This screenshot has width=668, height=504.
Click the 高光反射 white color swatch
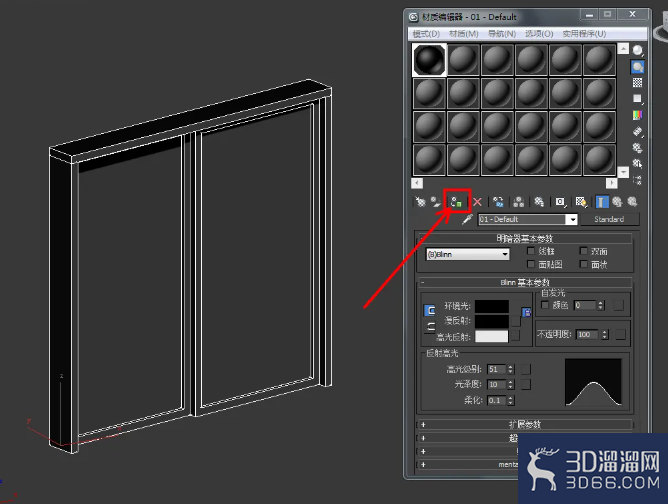492,336
